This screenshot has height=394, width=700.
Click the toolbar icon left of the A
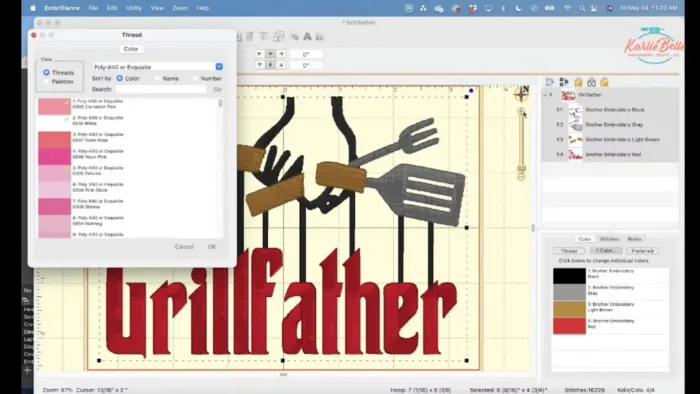[x=295, y=37]
